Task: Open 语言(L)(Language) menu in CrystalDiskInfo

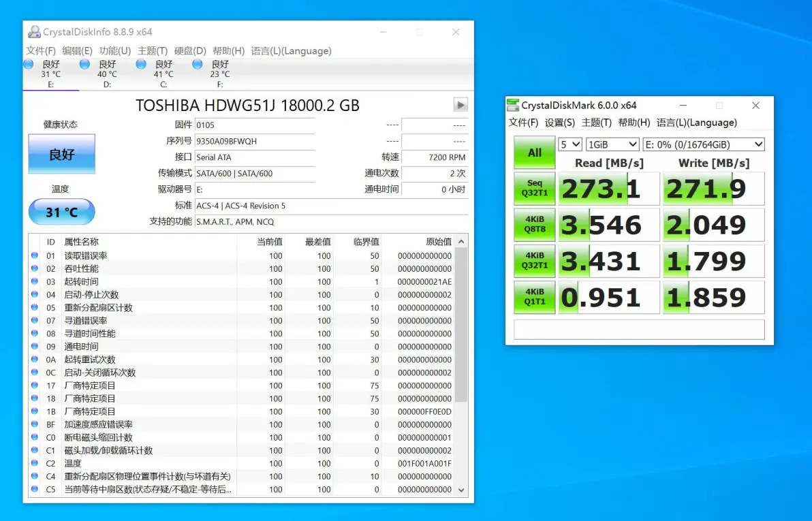Action: click(291, 51)
